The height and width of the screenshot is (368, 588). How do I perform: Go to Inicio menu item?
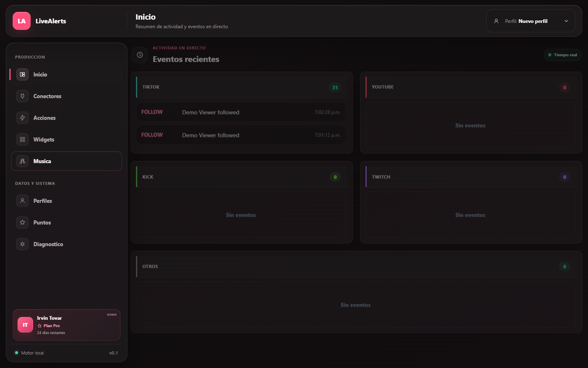[67, 74]
